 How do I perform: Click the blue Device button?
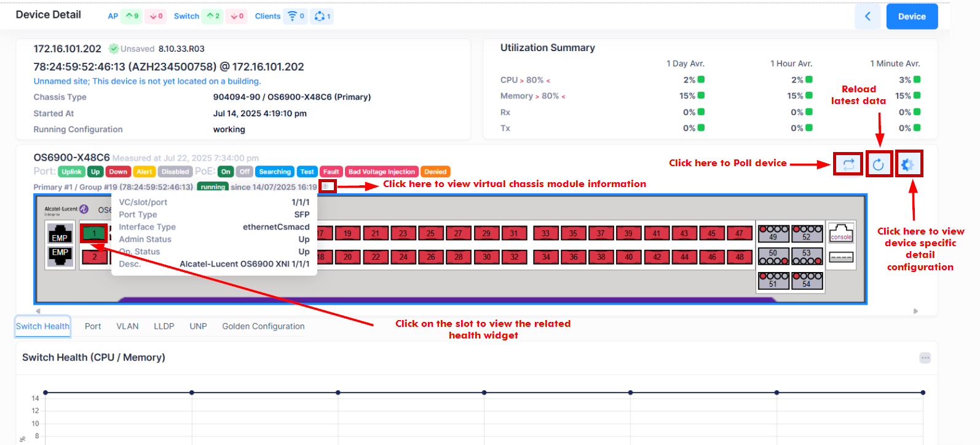click(911, 17)
